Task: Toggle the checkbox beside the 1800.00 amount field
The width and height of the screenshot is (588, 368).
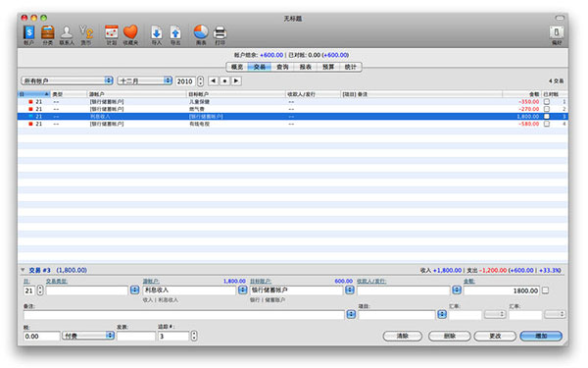Action: tap(546, 290)
